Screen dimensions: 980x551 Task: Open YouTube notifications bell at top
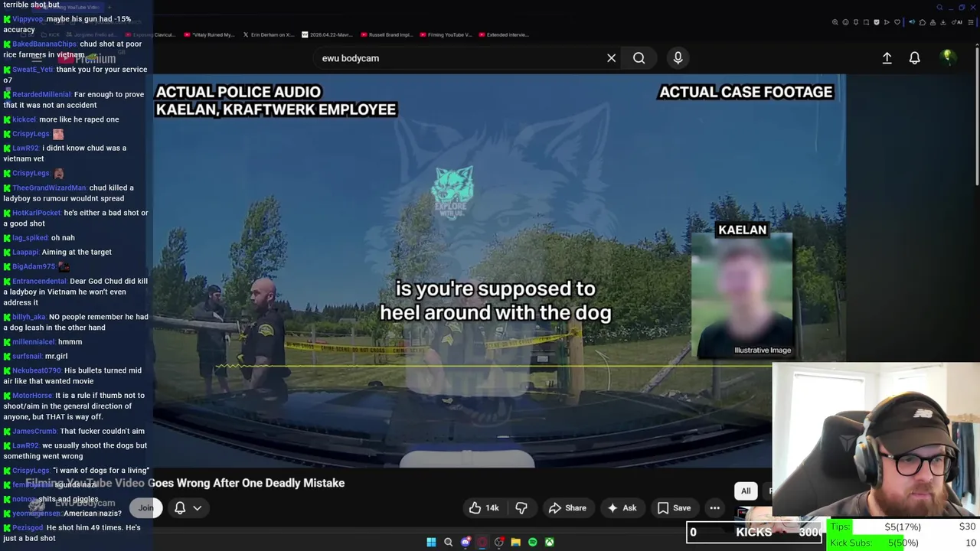pos(914,58)
